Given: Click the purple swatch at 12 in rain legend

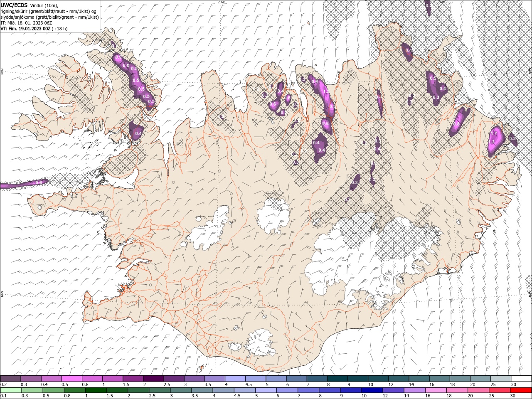Looking at the screenshot, I should click(x=394, y=390).
